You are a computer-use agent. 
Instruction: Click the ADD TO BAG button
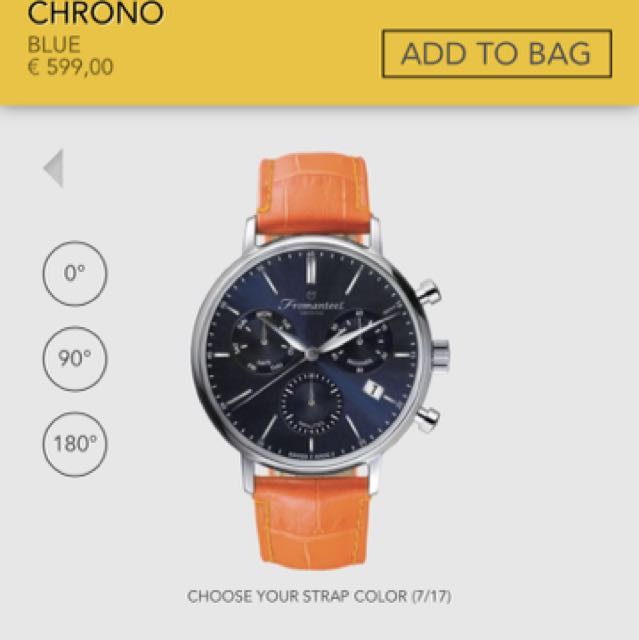pos(497,53)
